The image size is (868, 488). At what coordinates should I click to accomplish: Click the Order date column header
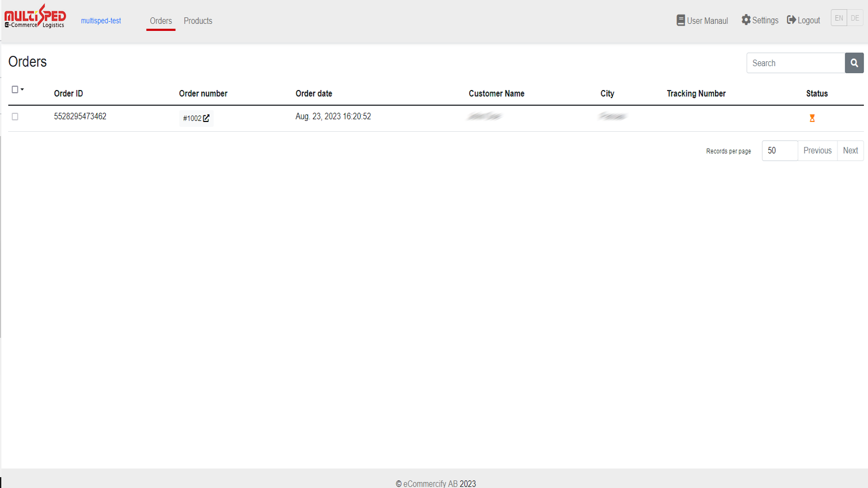tap(314, 93)
